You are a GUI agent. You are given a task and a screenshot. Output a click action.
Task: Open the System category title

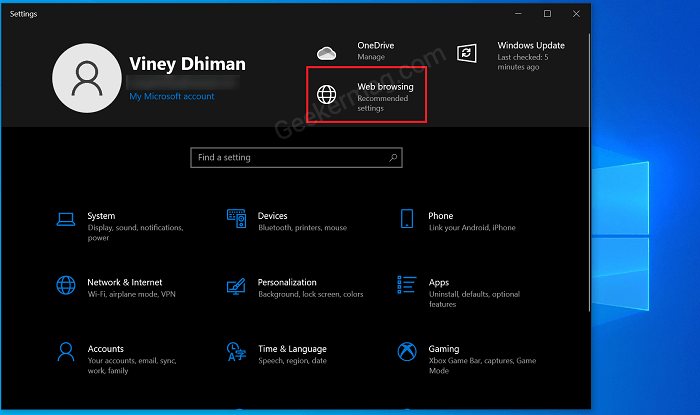pos(101,216)
